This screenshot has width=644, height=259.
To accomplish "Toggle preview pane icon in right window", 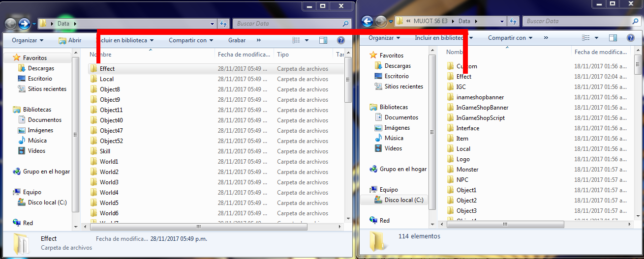I will (x=613, y=38).
